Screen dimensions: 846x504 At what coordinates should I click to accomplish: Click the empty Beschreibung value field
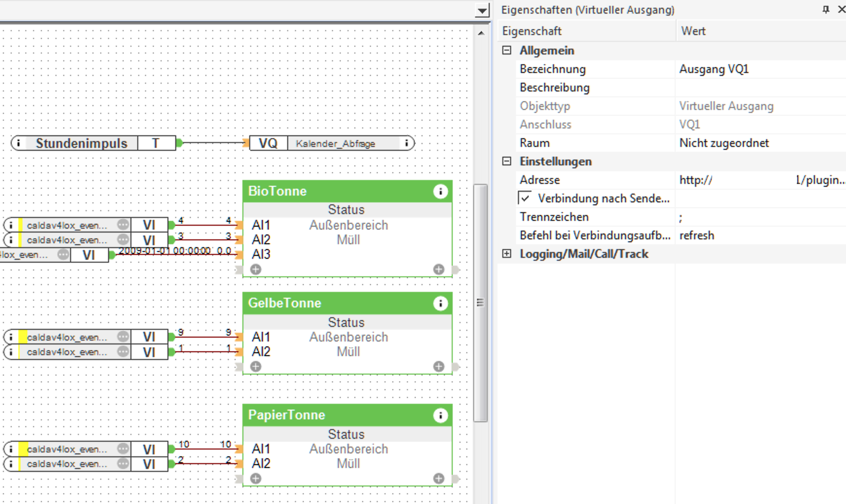tap(761, 88)
